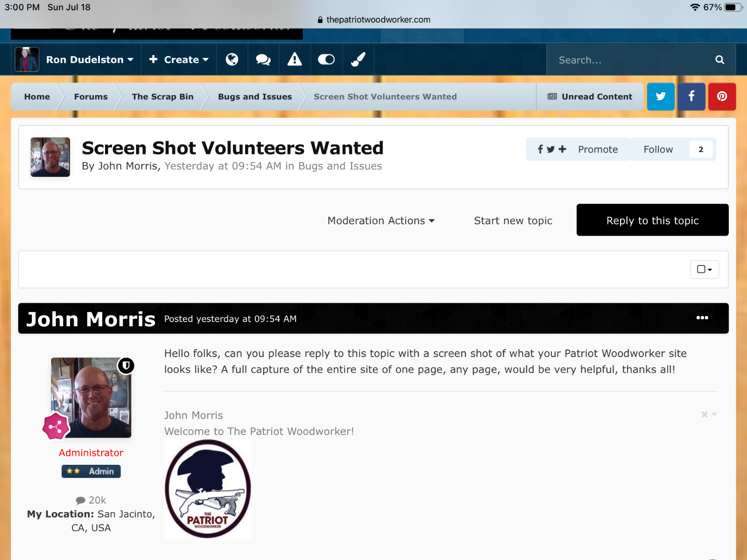Check the battery indicator in status bar
Screen dimensions: 747x560
[733, 7]
